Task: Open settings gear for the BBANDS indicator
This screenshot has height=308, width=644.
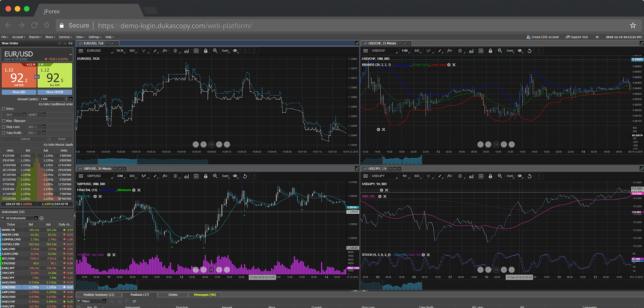Action: [449, 65]
